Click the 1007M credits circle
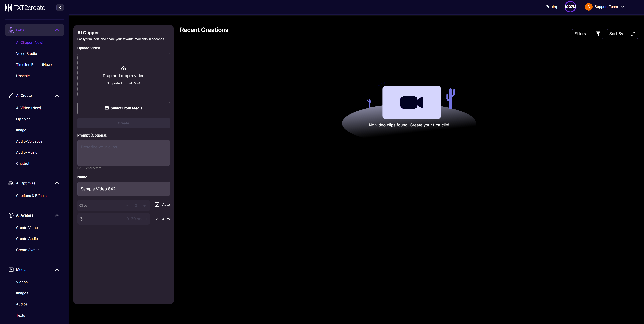The image size is (644, 324). click(x=570, y=7)
